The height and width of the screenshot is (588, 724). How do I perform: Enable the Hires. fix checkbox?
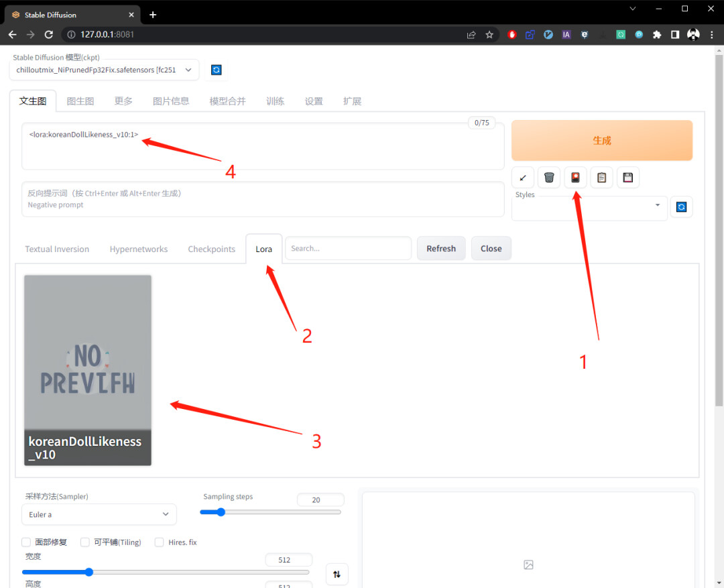160,542
